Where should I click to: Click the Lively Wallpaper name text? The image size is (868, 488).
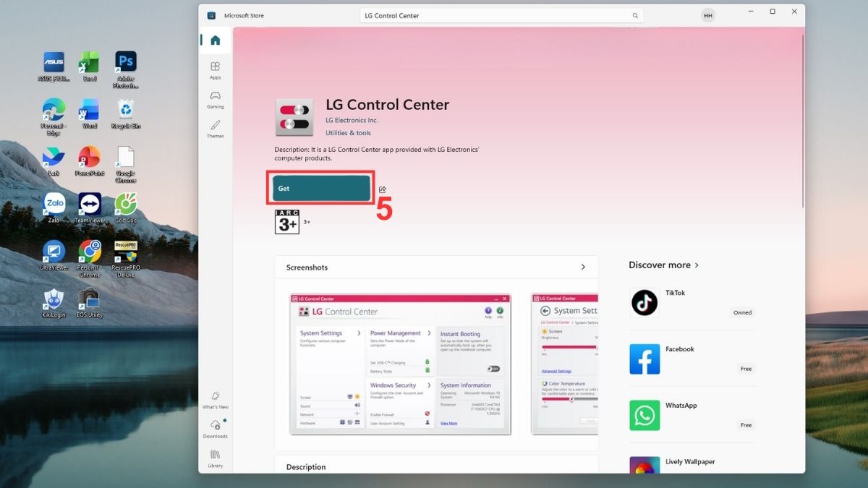(x=690, y=462)
